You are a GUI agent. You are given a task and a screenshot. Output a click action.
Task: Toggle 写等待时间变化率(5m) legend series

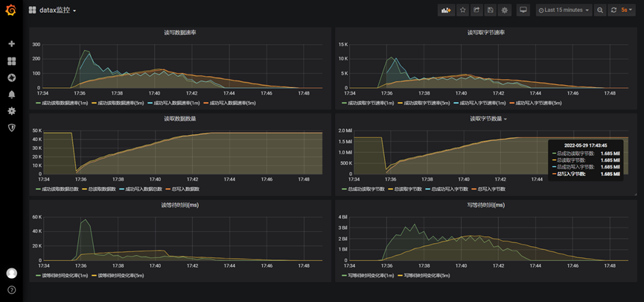click(x=427, y=276)
